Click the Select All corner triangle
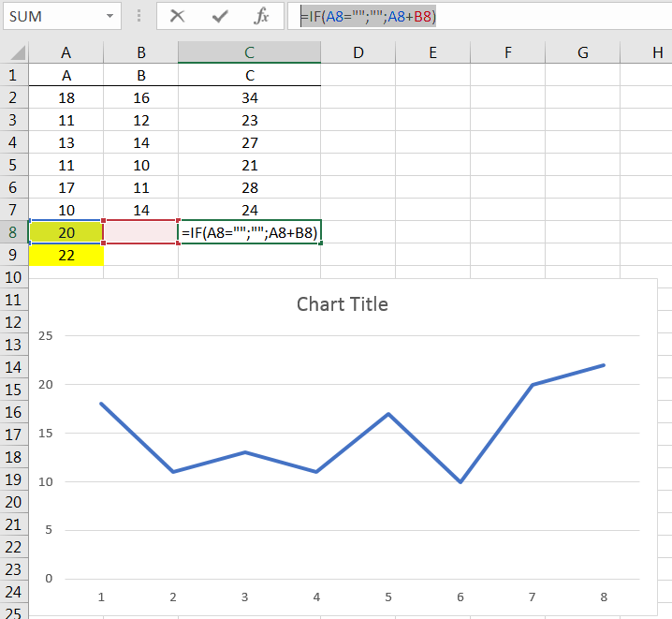Image resolution: width=672 pixels, height=619 pixels. pos(17,52)
